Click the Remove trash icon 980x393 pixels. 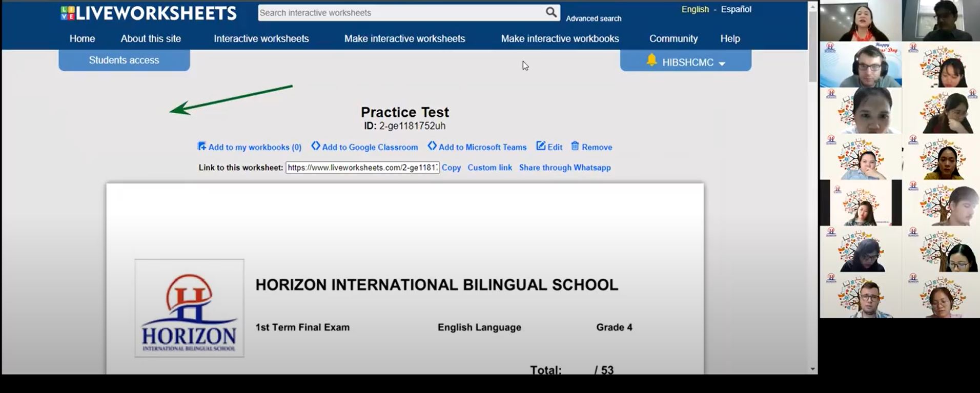(x=575, y=146)
